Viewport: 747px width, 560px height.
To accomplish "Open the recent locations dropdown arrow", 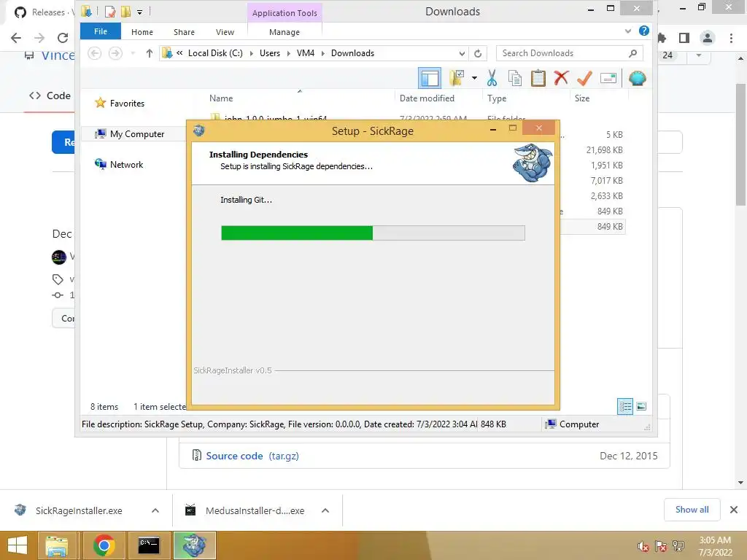I will click(133, 53).
